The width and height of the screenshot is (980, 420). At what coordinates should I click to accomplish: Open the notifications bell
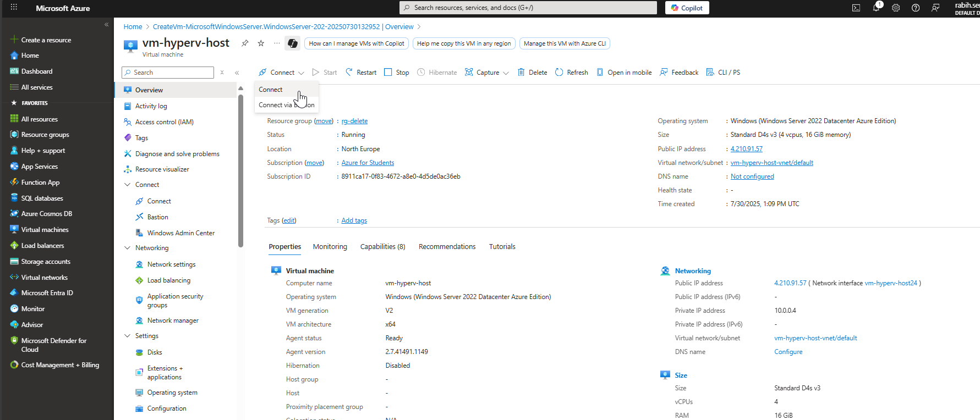(876, 8)
